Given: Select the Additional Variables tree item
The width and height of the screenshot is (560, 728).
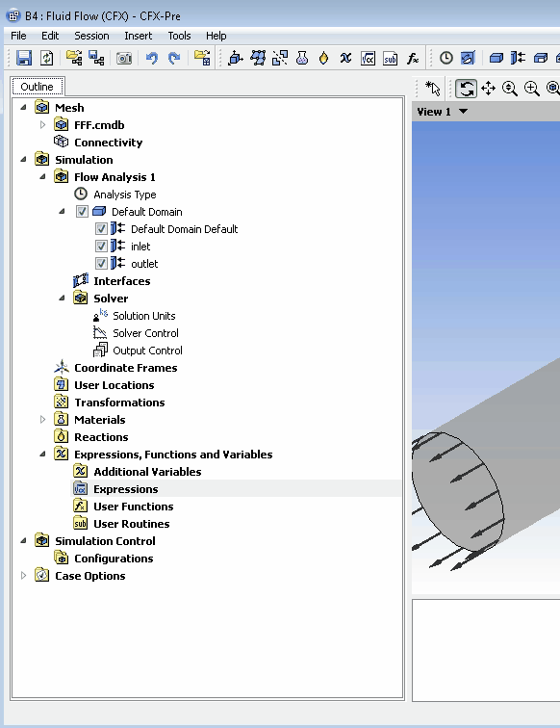Looking at the screenshot, I should coord(147,472).
